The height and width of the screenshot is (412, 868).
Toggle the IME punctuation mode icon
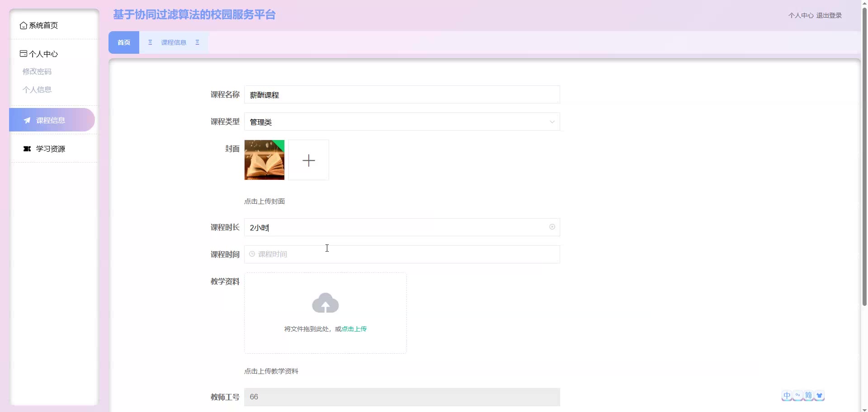(x=798, y=396)
